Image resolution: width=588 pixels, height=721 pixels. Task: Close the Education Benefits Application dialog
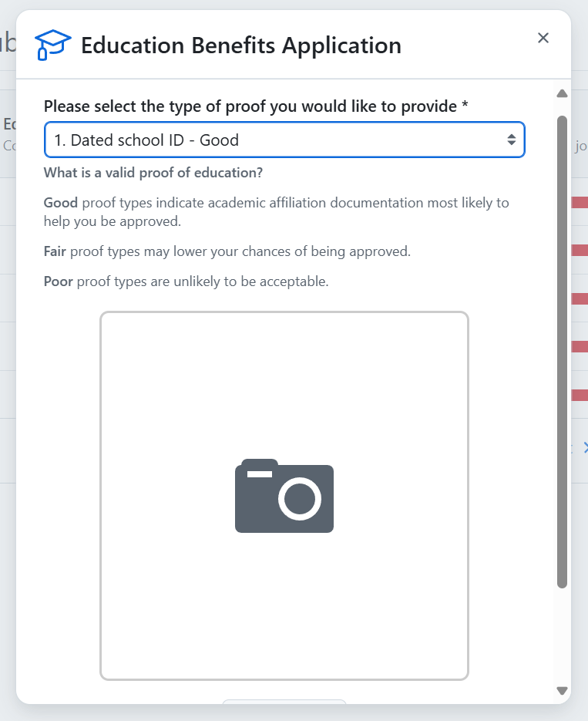pos(543,38)
